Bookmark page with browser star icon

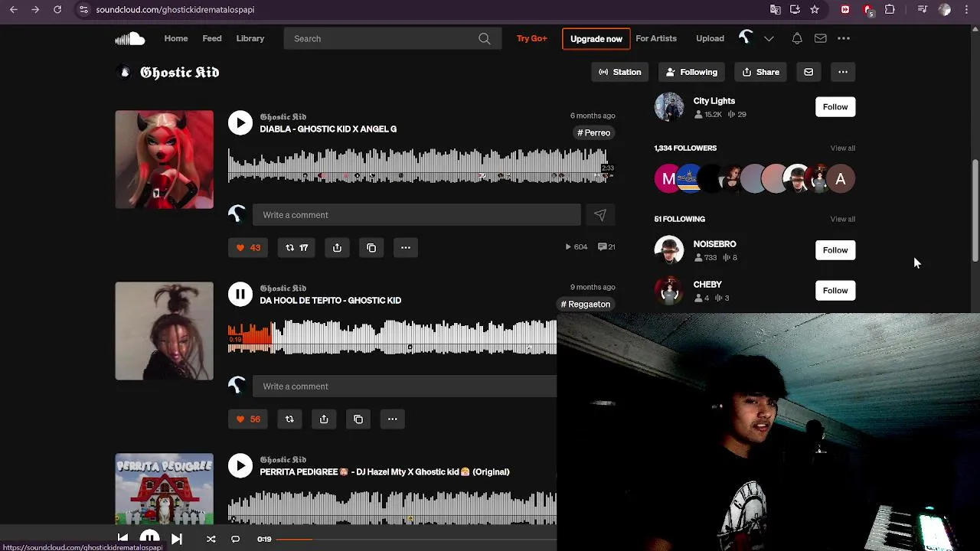[x=815, y=9]
